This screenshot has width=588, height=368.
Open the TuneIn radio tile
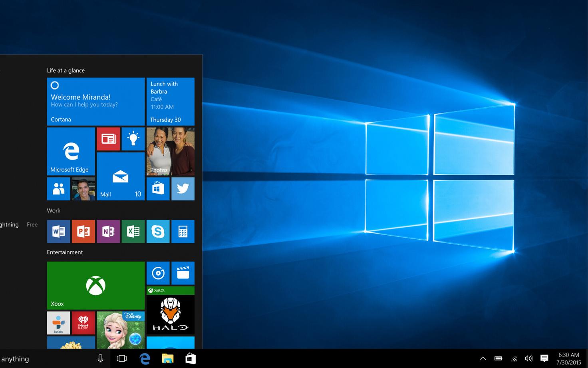(x=58, y=323)
